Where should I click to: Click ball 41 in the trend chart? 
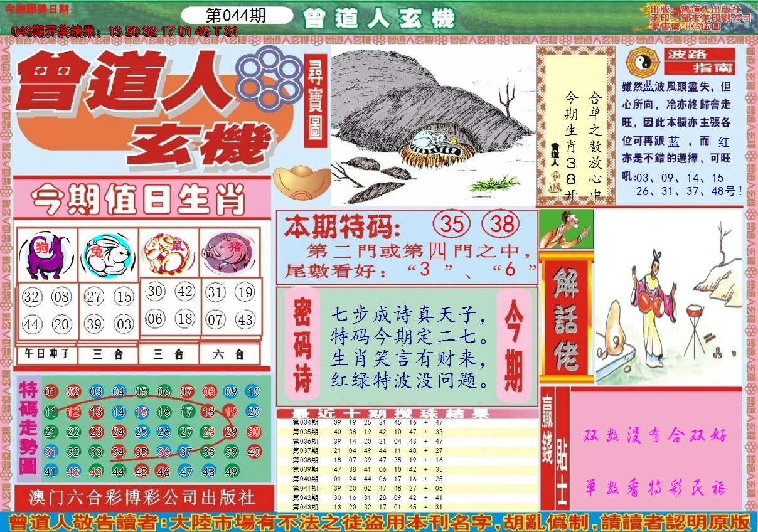pos(51,472)
